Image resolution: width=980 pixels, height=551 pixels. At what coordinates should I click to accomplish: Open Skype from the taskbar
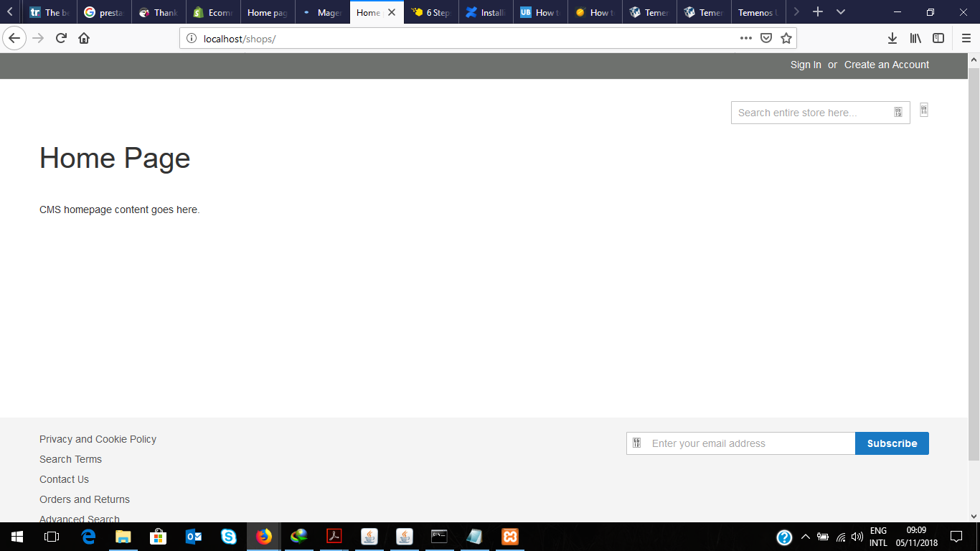click(x=228, y=536)
